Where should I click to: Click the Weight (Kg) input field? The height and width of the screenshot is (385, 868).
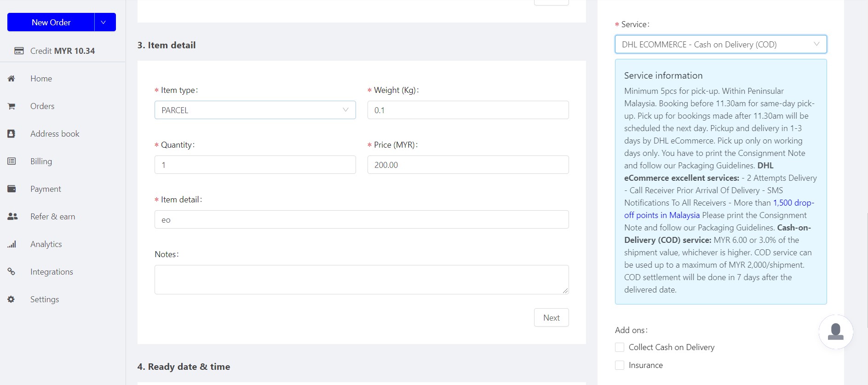pyautogui.click(x=468, y=110)
